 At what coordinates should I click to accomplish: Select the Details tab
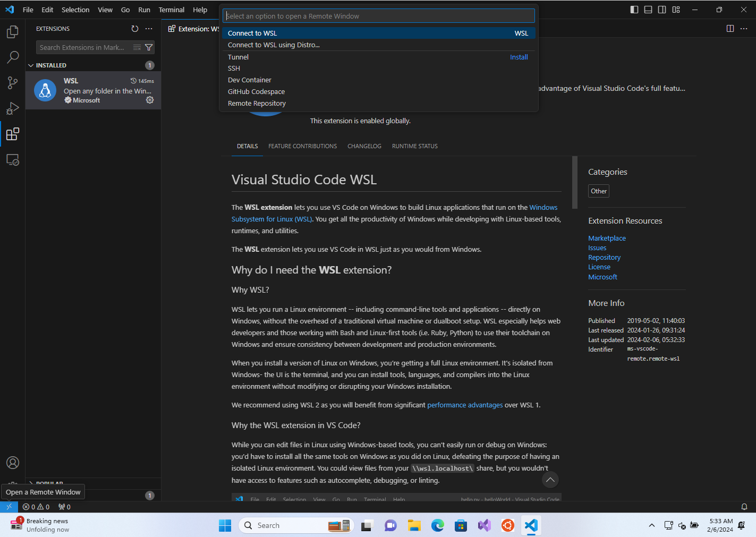[248, 146]
